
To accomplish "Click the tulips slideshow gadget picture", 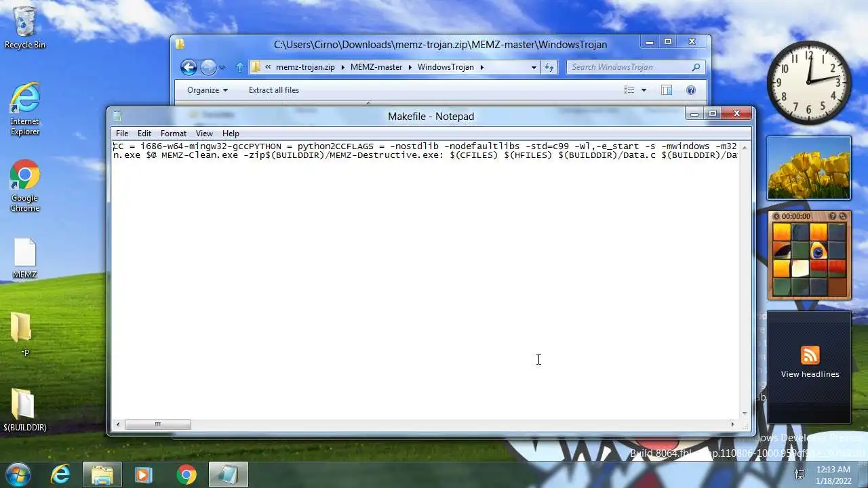I will pyautogui.click(x=809, y=168).
